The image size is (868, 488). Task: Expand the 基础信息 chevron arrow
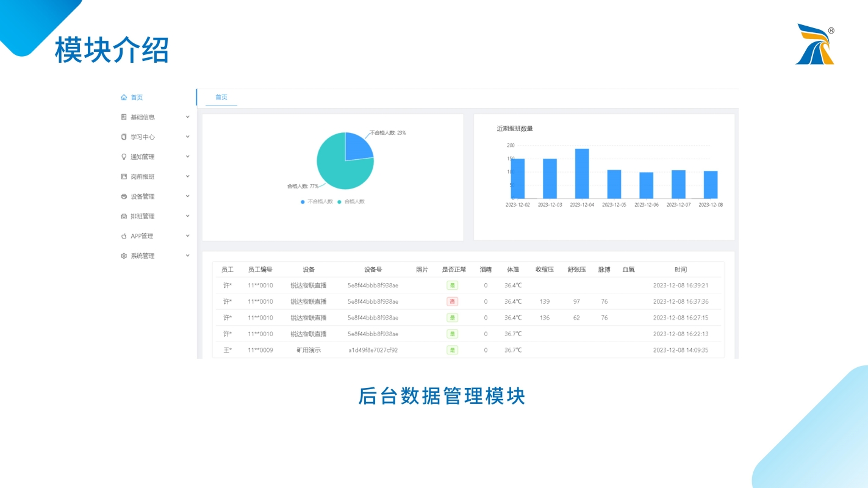(187, 117)
